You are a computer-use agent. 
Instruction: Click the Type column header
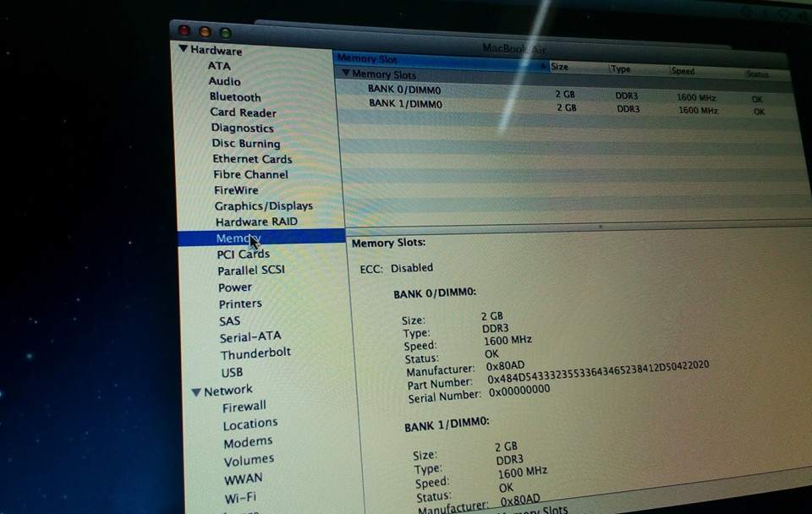pos(622,68)
